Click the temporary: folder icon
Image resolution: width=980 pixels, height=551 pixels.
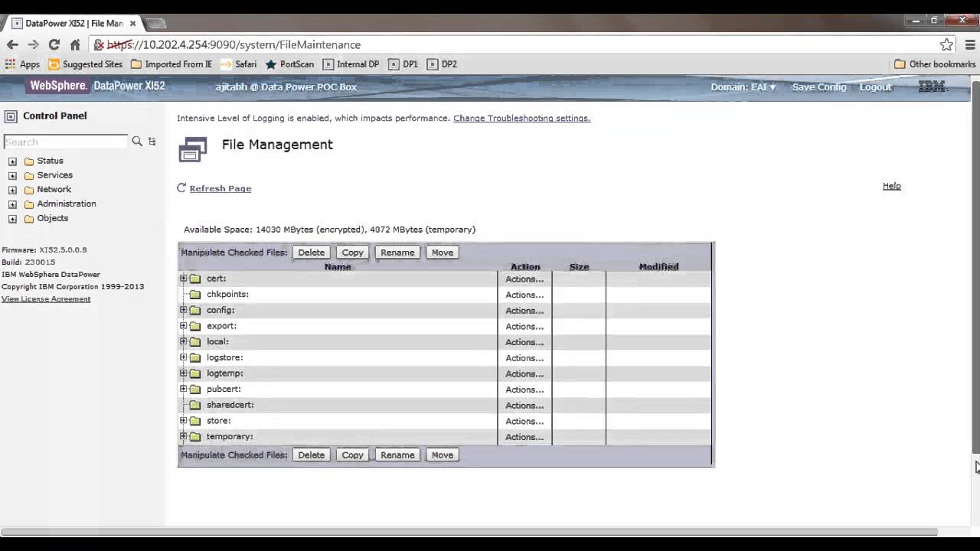point(195,436)
